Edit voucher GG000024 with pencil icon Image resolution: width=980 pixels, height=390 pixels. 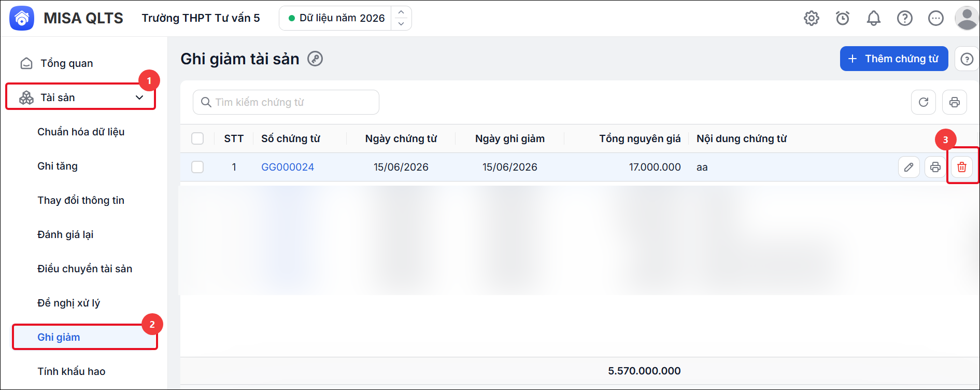(909, 167)
